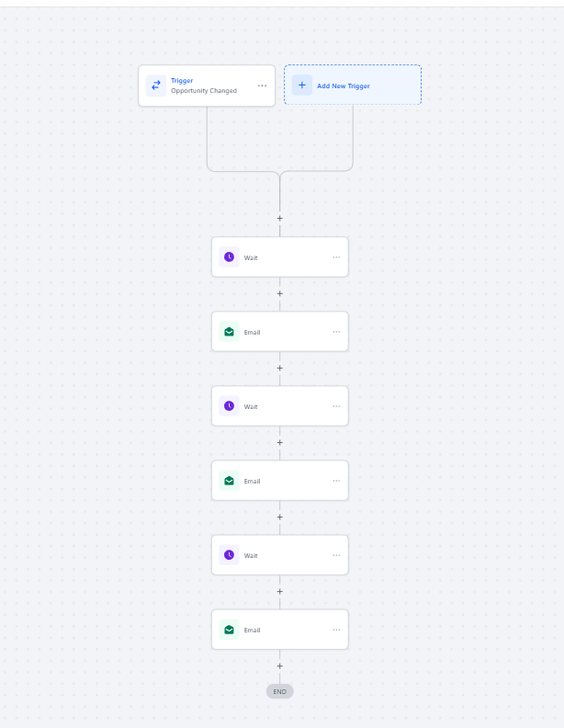The height and width of the screenshot is (728, 564).
Task: Click the clock icon on the third Wait step
Action: click(229, 555)
